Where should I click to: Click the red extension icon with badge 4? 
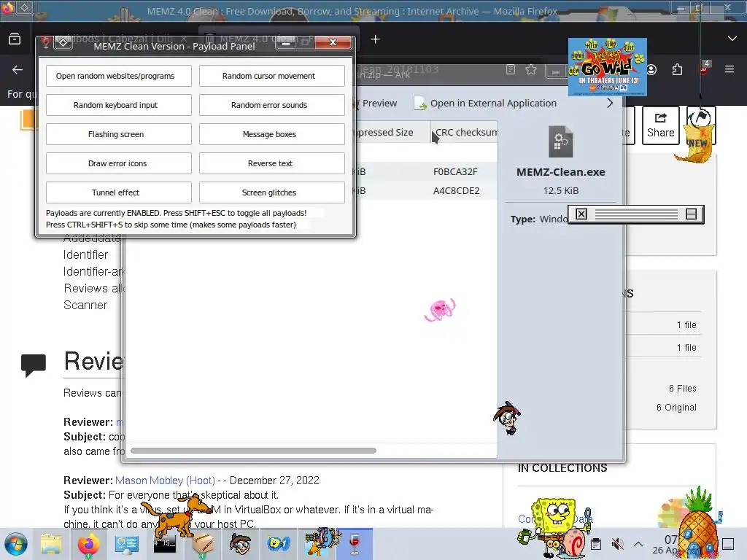click(x=704, y=69)
